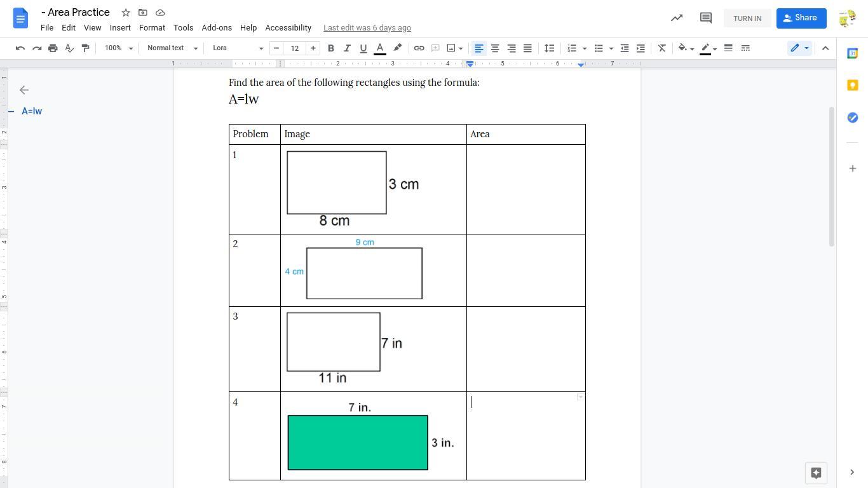Jump to A=lw outline heading
Image resolution: width=868 pixels, height=488 pixels.
coord(32,111)
